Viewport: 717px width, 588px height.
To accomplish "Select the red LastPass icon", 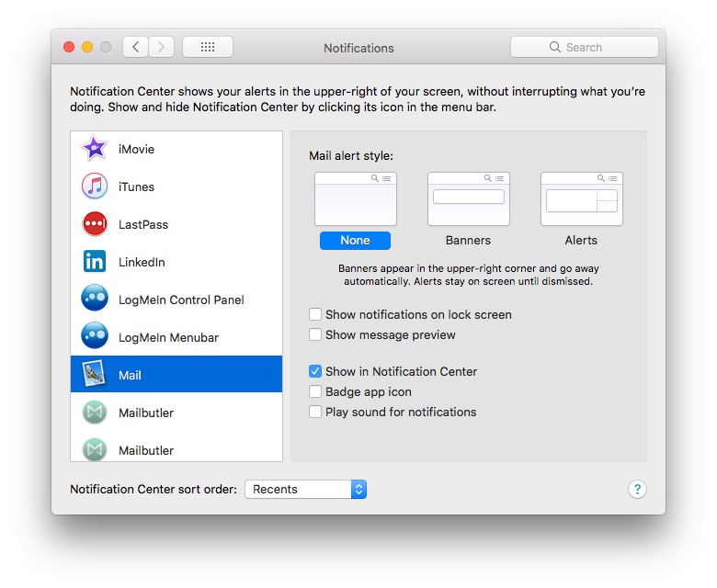I will click(x=94, y=224).
